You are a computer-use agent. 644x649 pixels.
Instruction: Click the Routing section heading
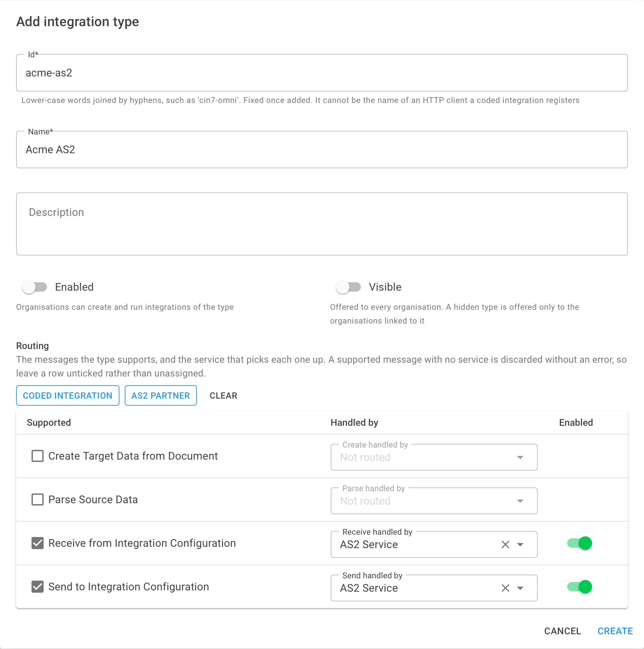coord(33,346)
